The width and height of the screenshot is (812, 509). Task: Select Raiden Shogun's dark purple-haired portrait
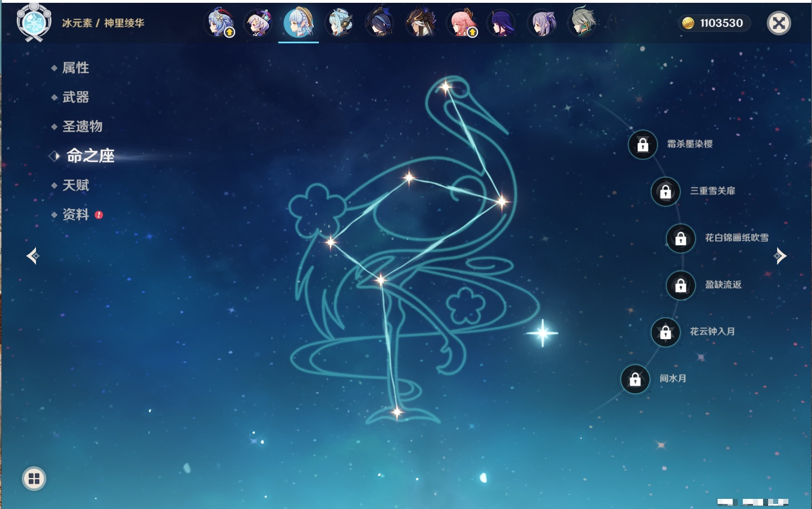(x=501, y=23)
